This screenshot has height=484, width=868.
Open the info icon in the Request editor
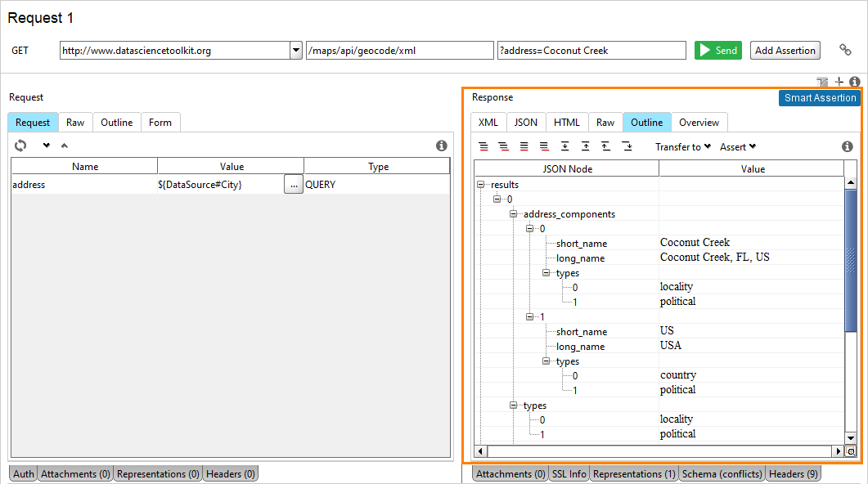tap(442, 145)
